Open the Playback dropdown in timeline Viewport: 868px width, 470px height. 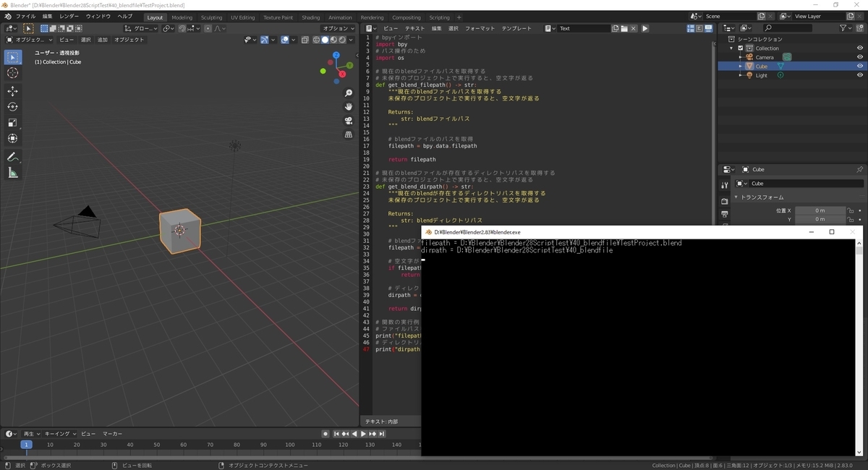[x=31, y=434]
